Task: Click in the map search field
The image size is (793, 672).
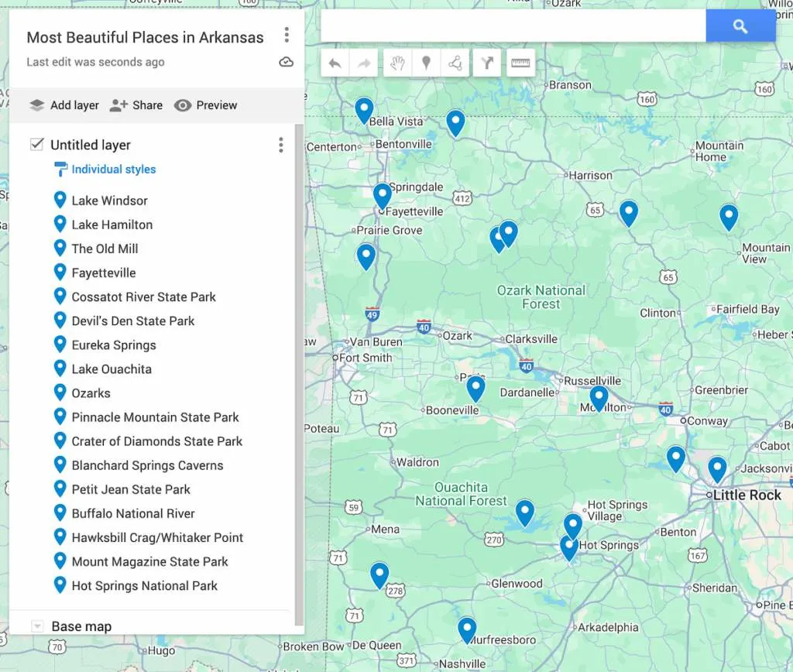Action: tap(513, 26)
